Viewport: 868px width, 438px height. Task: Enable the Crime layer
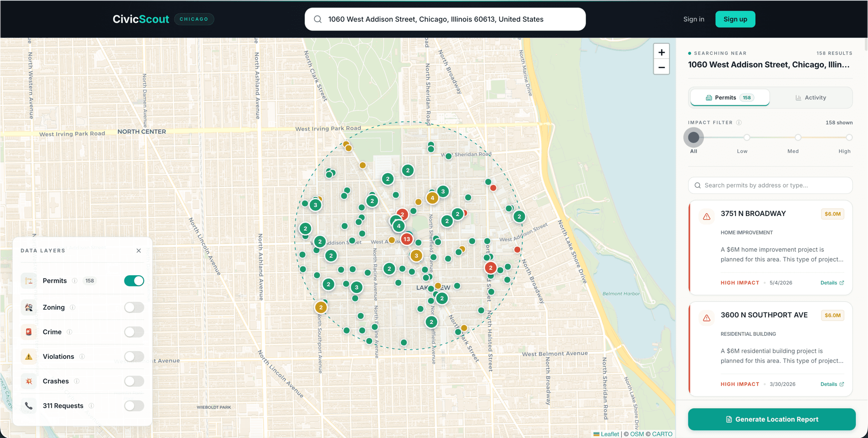pyautogui.click(x=134, y=332)
